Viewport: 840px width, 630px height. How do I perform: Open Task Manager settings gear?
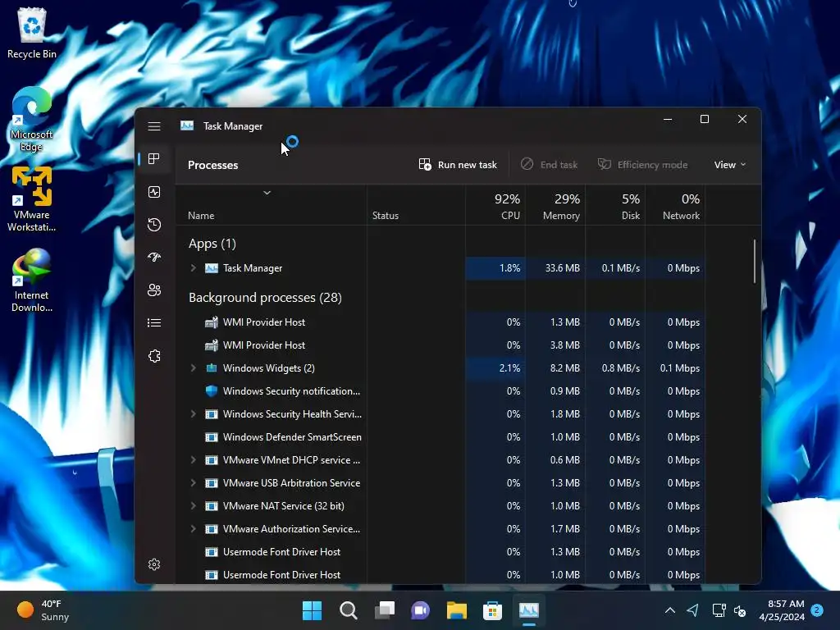point(154,564)
